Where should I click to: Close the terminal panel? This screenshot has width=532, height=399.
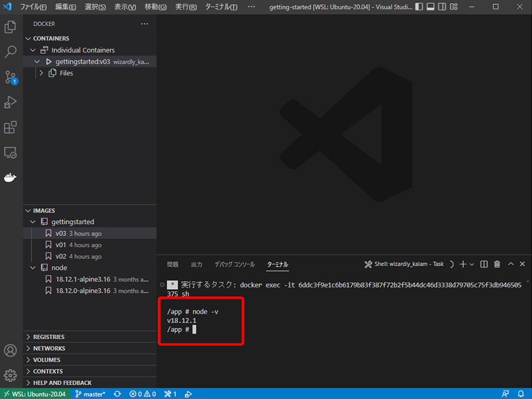click(x=523, y=264)
